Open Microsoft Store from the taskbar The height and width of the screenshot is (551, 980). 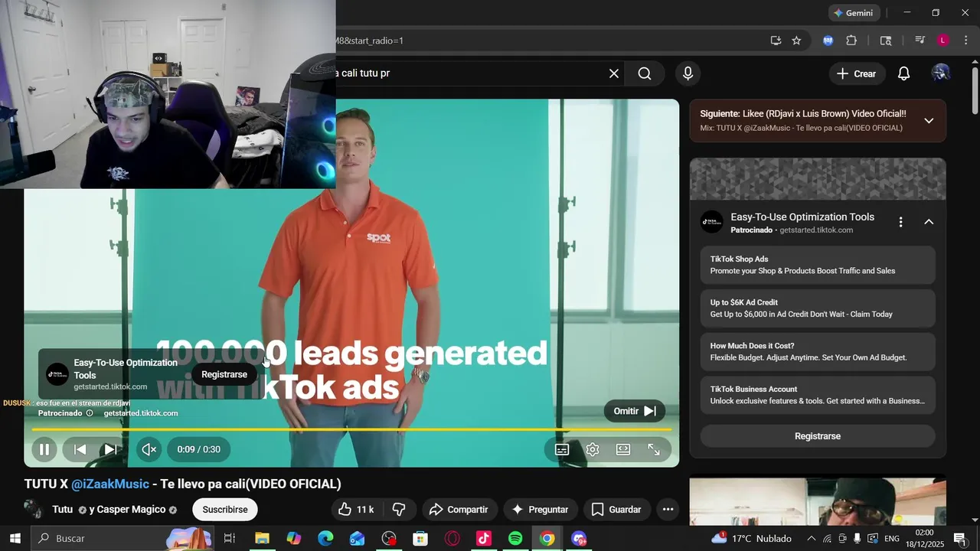point(420,539)
